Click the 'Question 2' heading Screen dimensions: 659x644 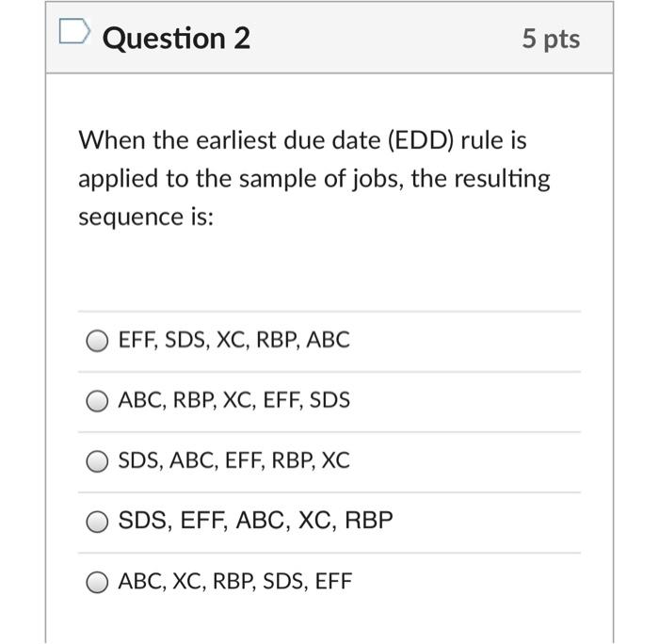click(x=177, y=39)
